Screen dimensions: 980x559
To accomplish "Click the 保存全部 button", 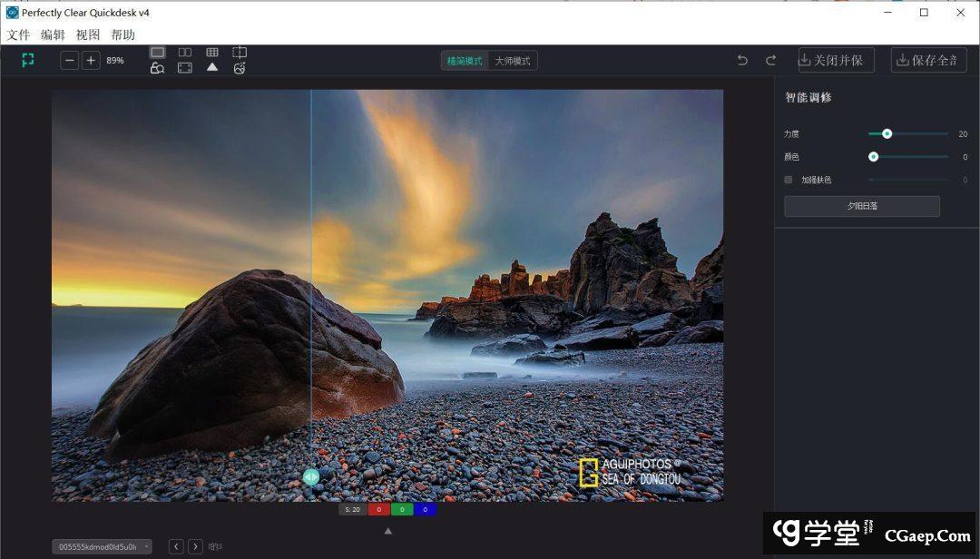I will pyautogui.click(x=928, y=61).
